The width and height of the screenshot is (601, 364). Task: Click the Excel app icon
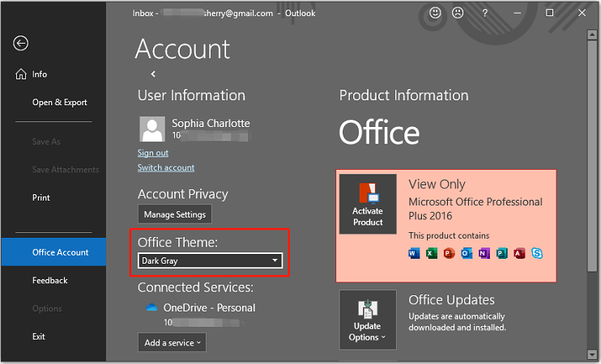point(432,253)
